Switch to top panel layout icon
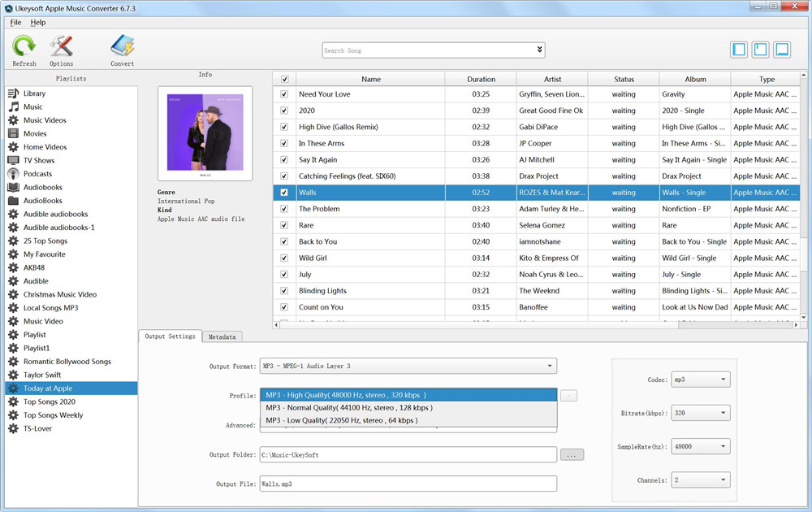Viewport: 812px width, 512px height. pyautogui.click(x=760, y=50)
